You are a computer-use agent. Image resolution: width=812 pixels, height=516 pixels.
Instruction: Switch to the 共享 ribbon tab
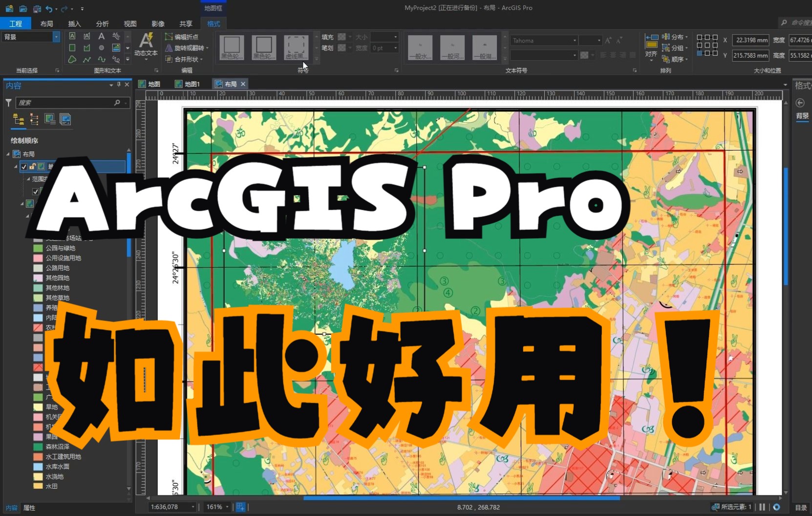click(186, 23)
